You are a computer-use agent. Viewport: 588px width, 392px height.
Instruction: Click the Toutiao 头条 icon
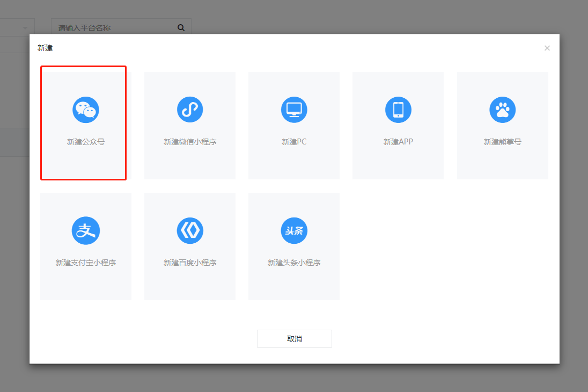pyautogui.click(x=294, y=230)
